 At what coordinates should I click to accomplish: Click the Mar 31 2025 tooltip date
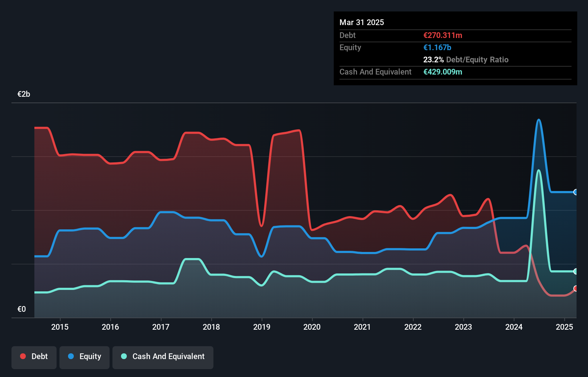point(362,22)
